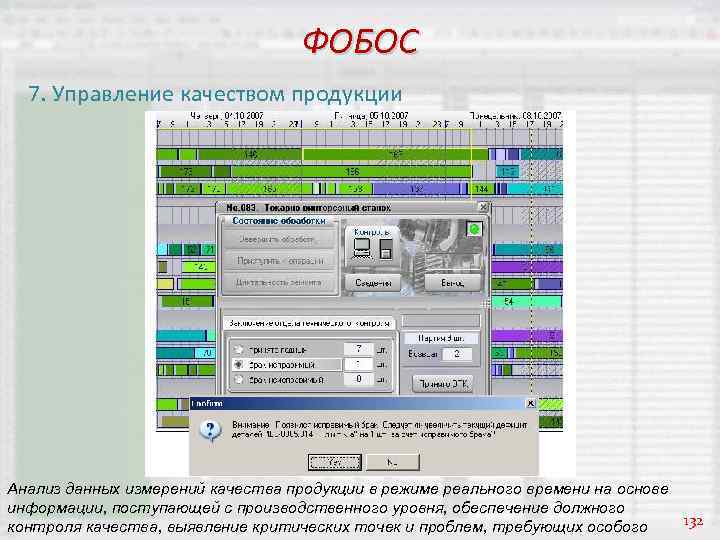720x540 pixels.
Task: Click the slide number 132
Action: [693, 522]
